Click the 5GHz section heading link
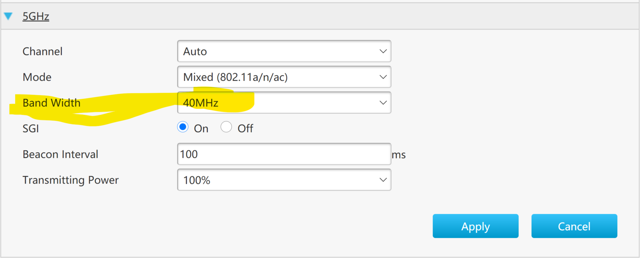644x258 pixels. click(36, 16)
